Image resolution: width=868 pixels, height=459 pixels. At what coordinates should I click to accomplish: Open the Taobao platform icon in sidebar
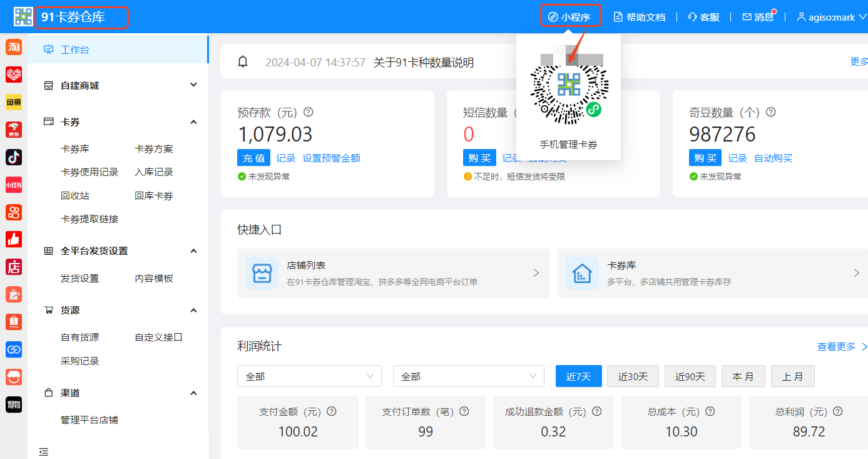click(14, 47)
